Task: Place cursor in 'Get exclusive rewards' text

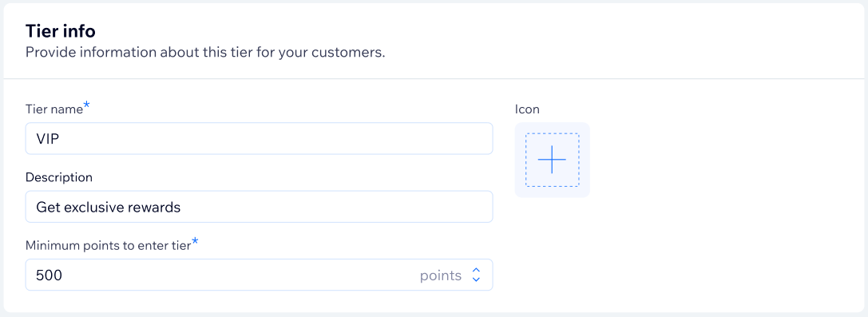Action: click(x=109, y=208)
